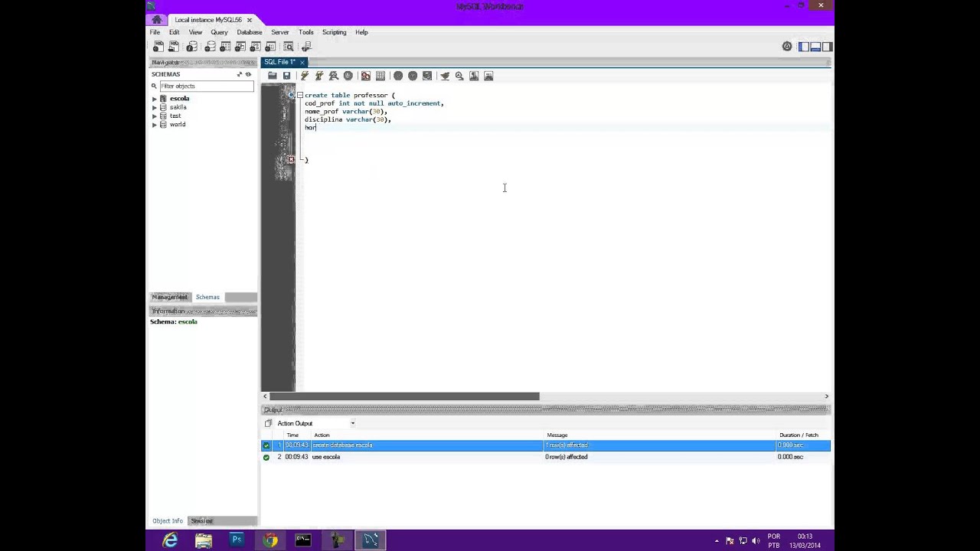Open SQL script file from main toolbar

(174, 47)
